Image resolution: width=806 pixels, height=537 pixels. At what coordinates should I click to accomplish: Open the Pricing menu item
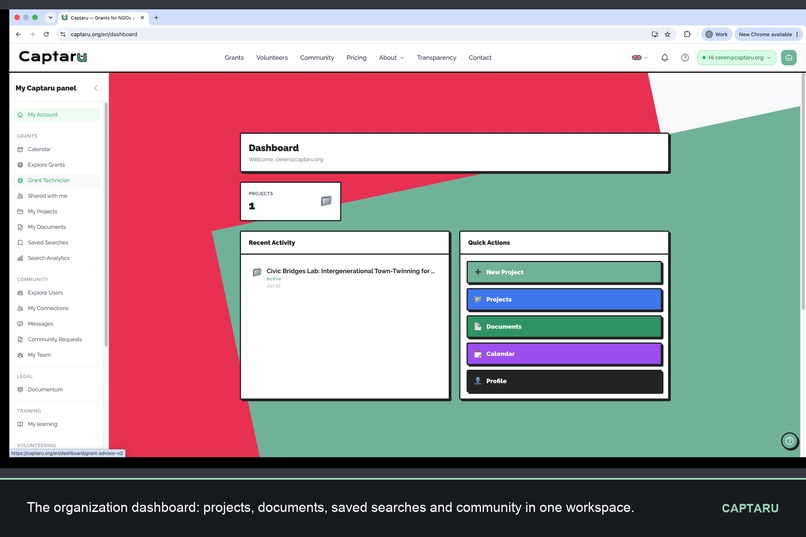356,58
